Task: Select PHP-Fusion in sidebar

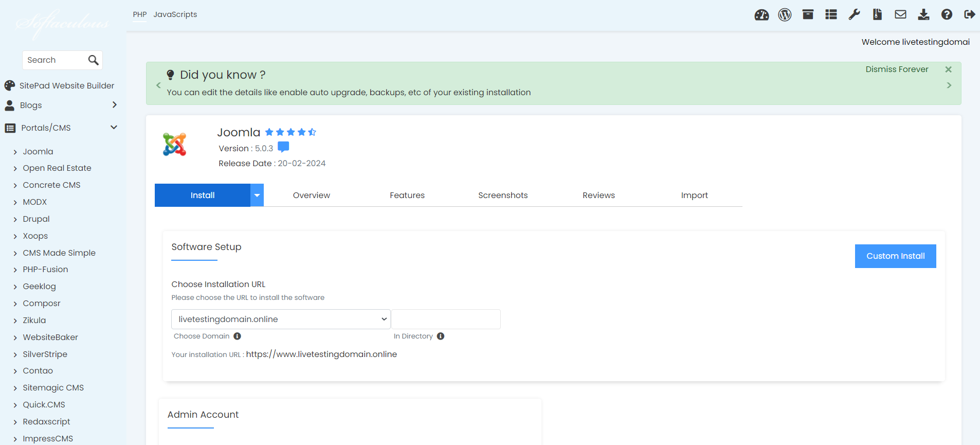Action: pos(45,270)
